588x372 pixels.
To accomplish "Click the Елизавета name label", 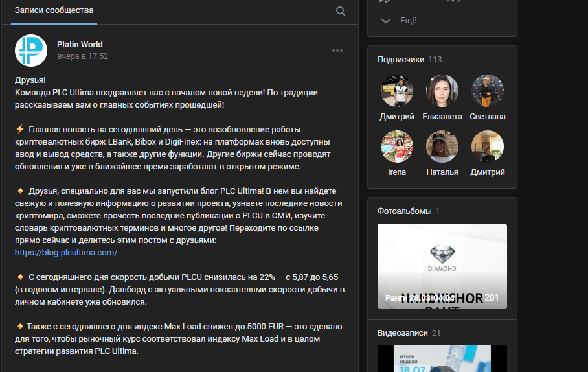I will coord(442,117).
